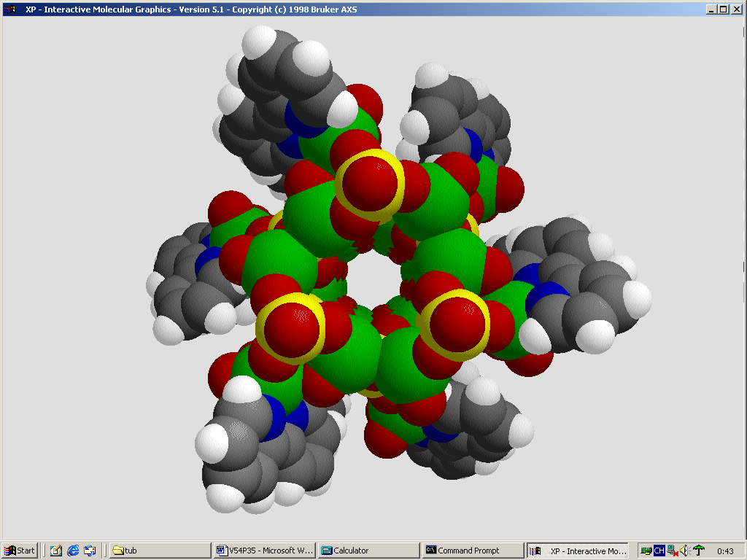Click the system clock showing 0:43
Image resolution: width=747 pixels, height=560 pixels.
(x=725, y=551)
